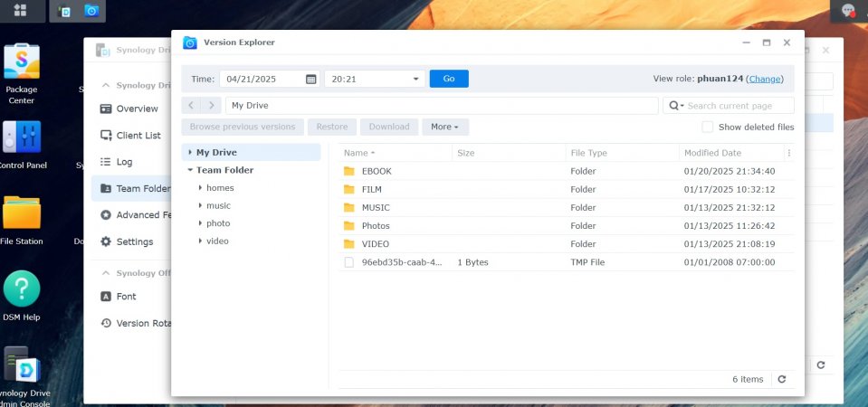This screenshot has width=868, height=407.
Task: Select the Photos folder name
Action: pyautogui.click(x=376, y=226)
